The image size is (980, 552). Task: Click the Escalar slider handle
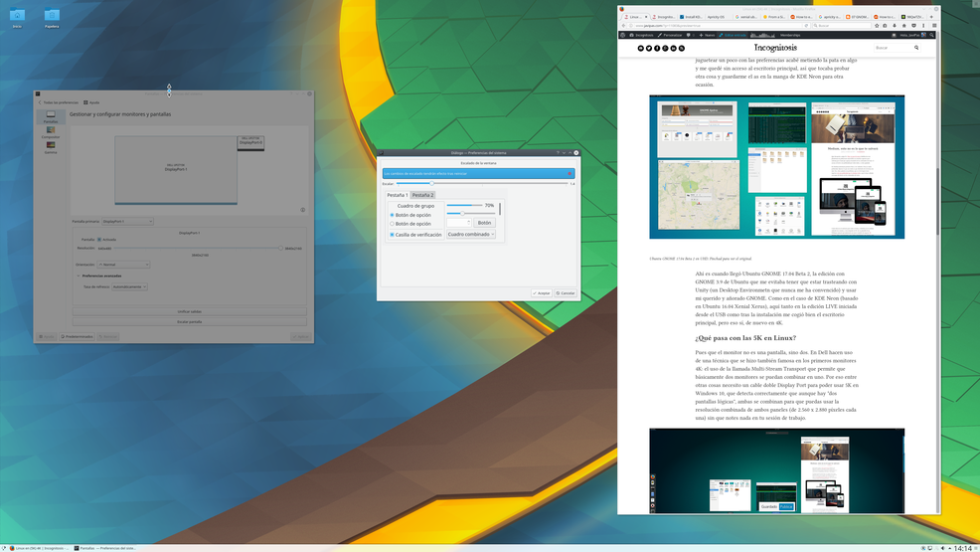(431, 184)
